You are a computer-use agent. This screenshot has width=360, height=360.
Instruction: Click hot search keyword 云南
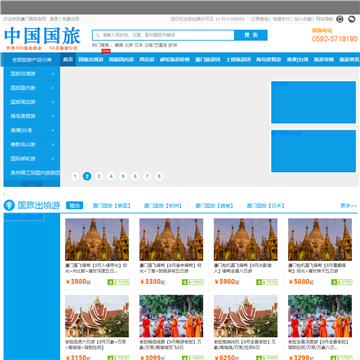(149, 45)
